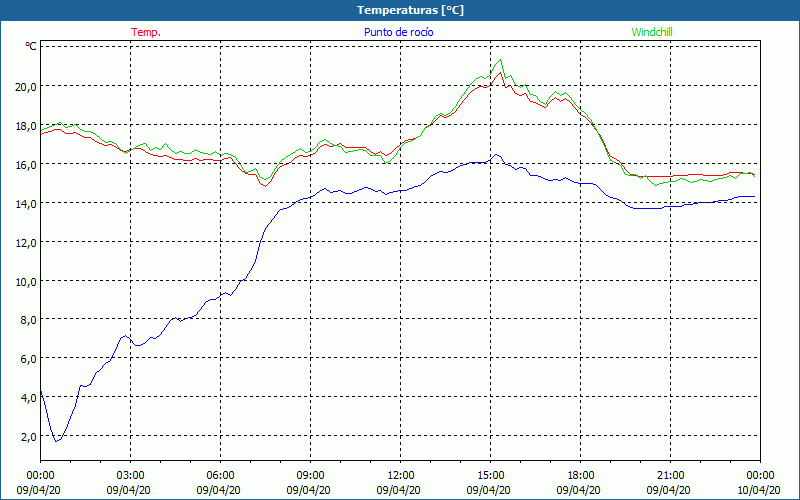Click the 10/04/20 date label
800x500 pixels.
(759, 490)
